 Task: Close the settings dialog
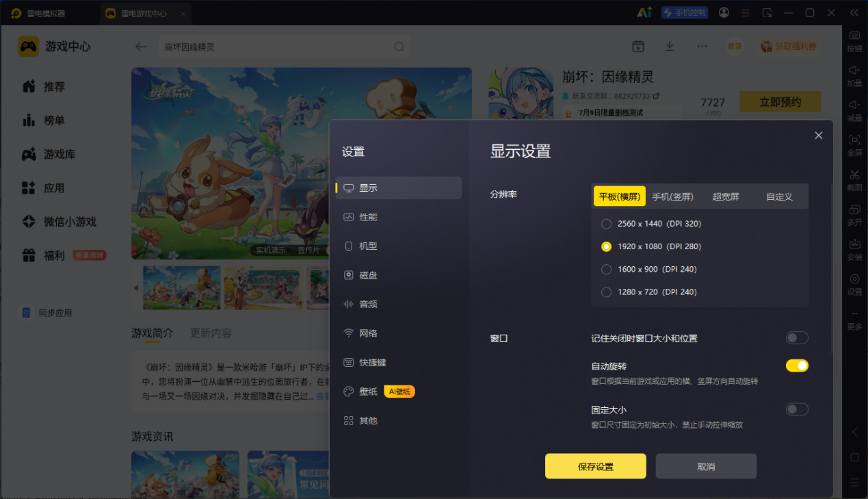pyautogui.click(x=818, y=136)
